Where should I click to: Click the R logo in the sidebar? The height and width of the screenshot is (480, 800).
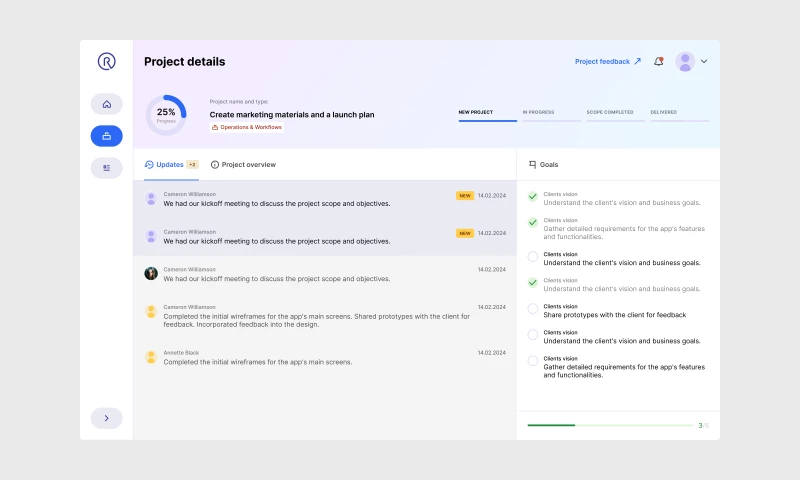coord(107,61)
